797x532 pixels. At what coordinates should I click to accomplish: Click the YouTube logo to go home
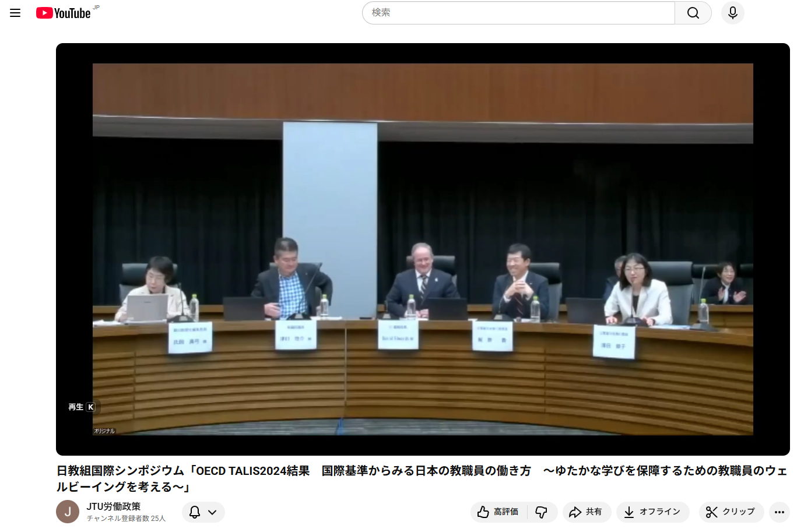pos(64,13)
